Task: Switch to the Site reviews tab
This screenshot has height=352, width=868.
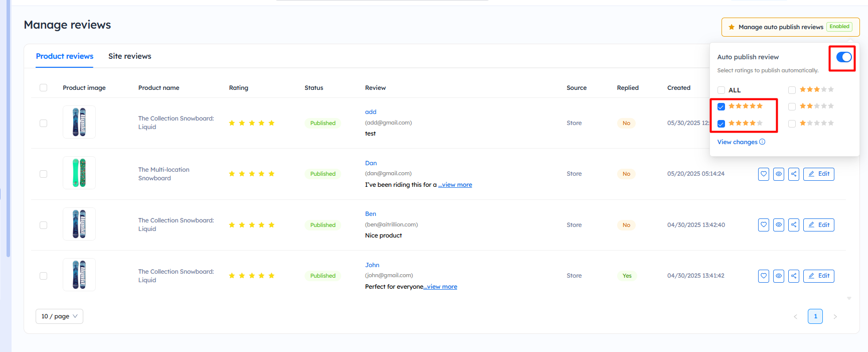Action: tap(129, 56)
